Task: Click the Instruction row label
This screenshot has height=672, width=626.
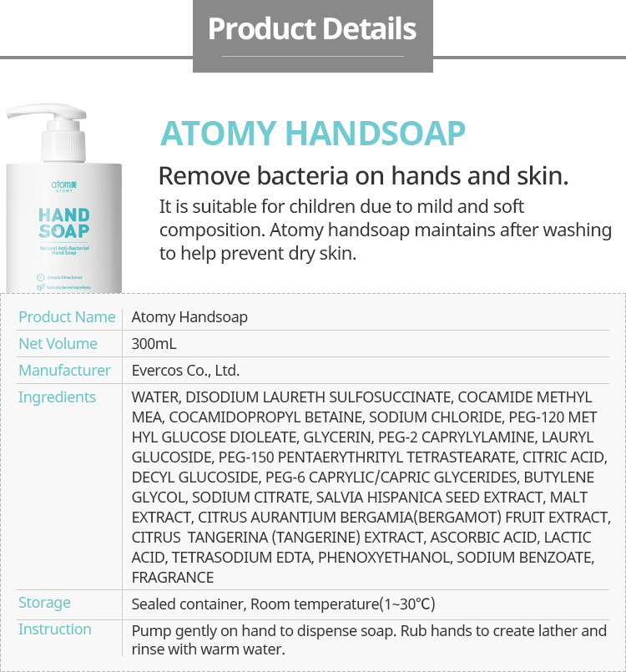Action: point(55,629)
